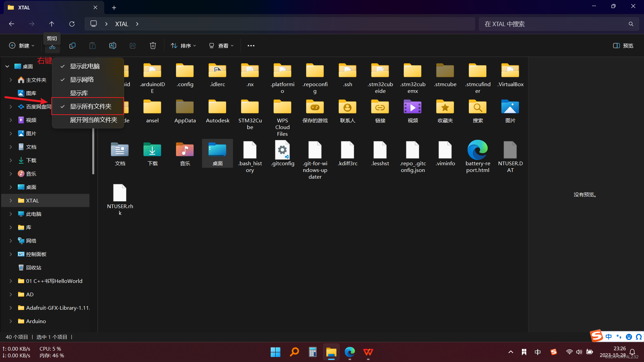Click the Copy toolbar icon

[72, 46]
